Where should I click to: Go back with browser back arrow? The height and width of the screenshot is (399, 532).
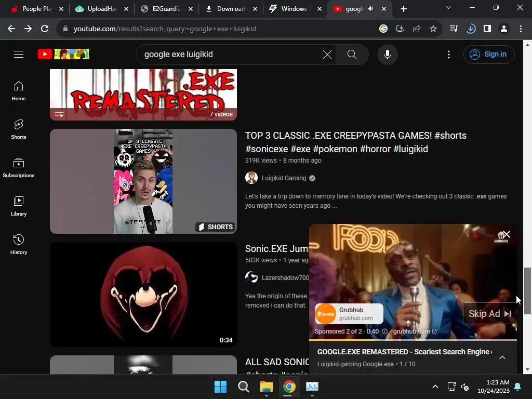[11, 29]
